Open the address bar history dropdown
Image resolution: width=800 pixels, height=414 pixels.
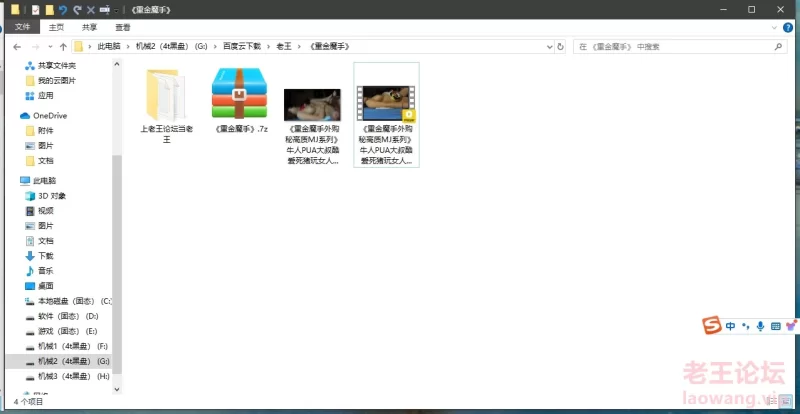pos(549,46)
